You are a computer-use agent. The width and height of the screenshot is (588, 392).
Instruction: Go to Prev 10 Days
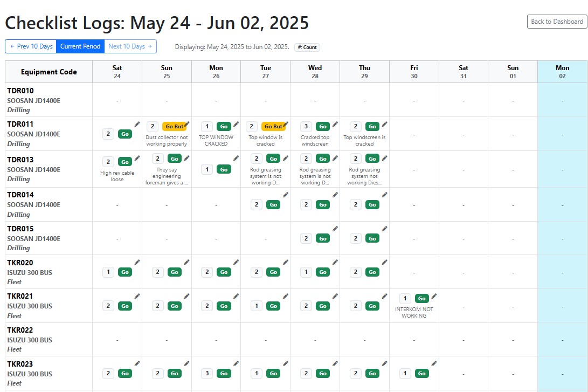pos(31,46)
